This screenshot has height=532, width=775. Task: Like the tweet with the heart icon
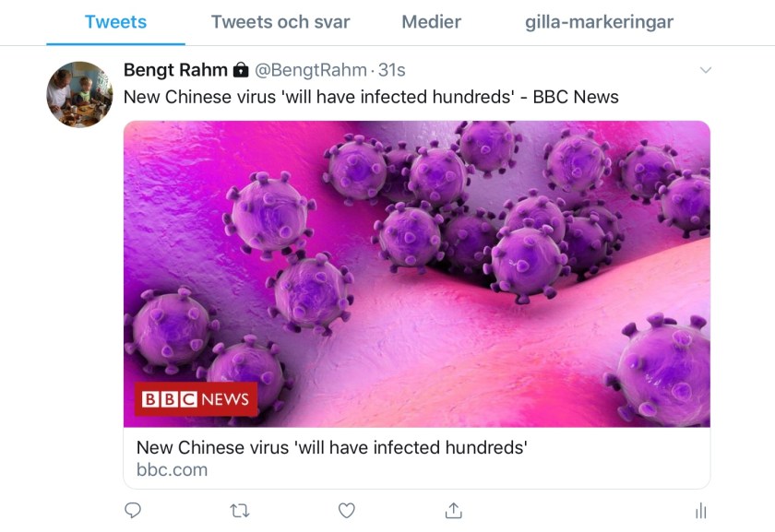pos(347,510)
